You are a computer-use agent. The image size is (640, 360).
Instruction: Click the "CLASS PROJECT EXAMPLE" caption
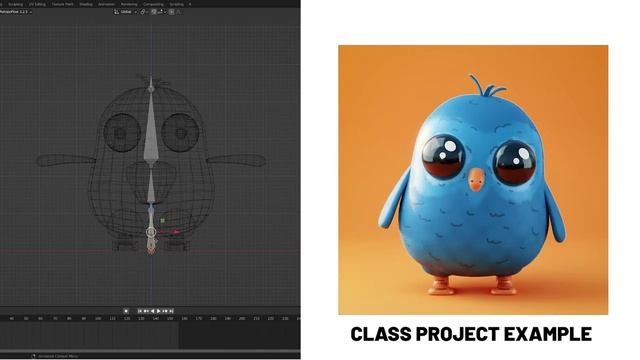tap(471, 334)
